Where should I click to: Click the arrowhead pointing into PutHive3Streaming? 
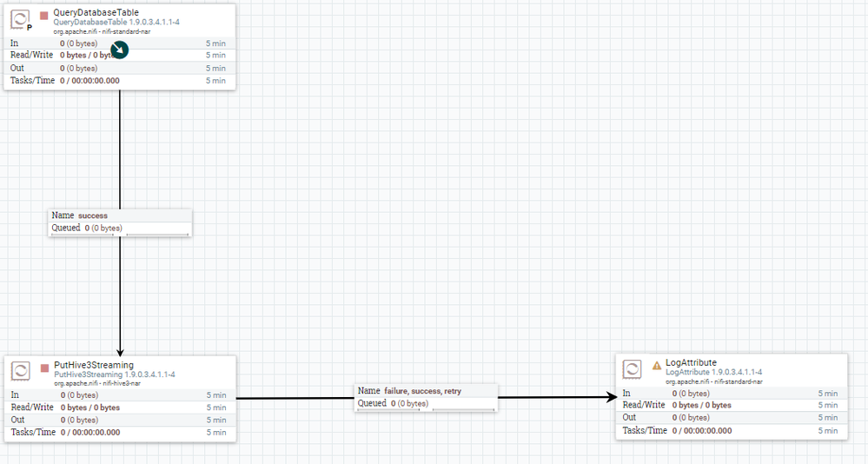[x=120, y=352]
